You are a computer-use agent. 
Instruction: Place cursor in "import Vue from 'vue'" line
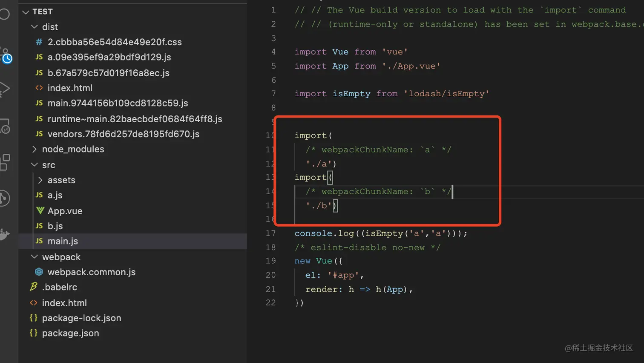tap(351, 52)
